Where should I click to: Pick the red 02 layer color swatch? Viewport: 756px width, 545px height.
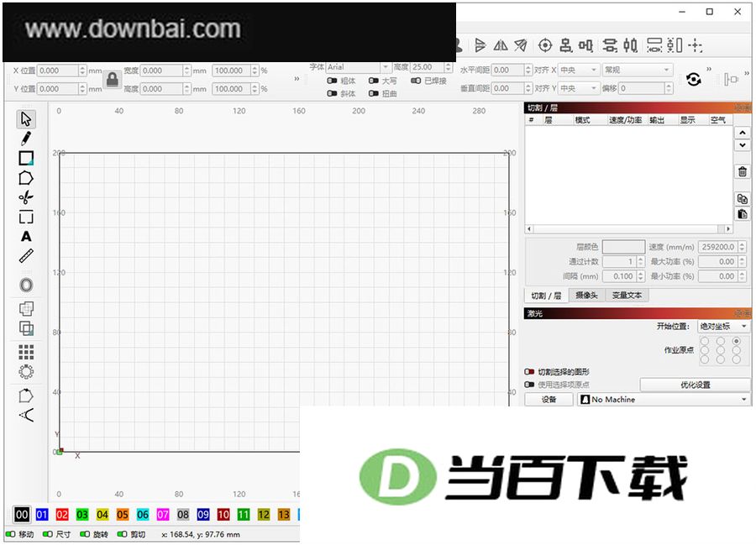(61, 515)
